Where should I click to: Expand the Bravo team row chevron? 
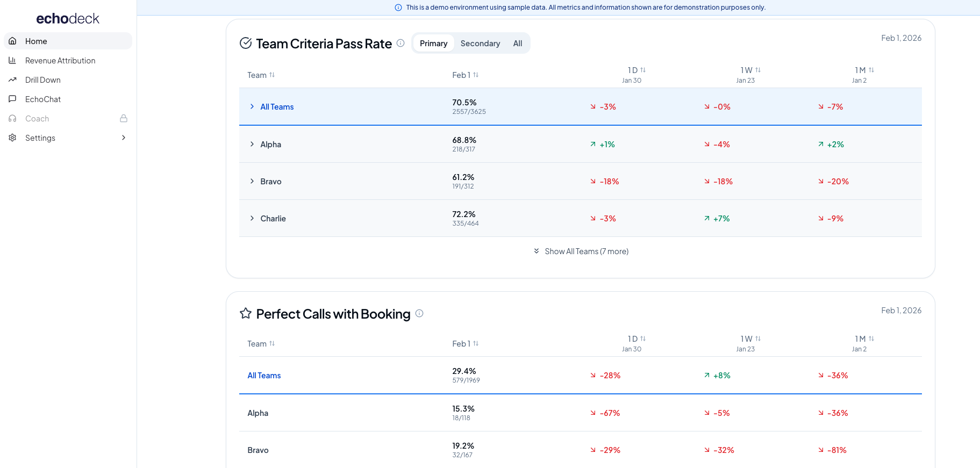pyautogui.click(x=252, y=181)
